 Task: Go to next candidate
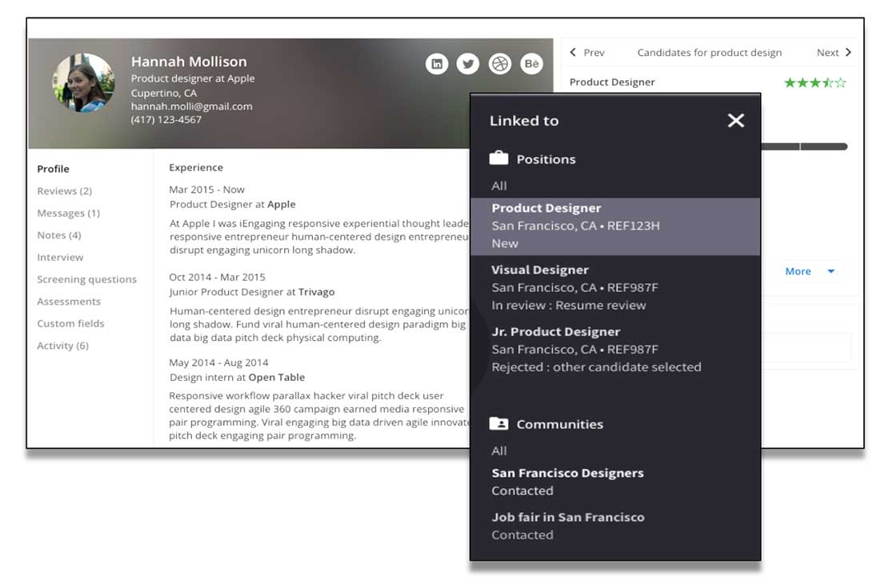pyautogui.click(x=834, y=53)
